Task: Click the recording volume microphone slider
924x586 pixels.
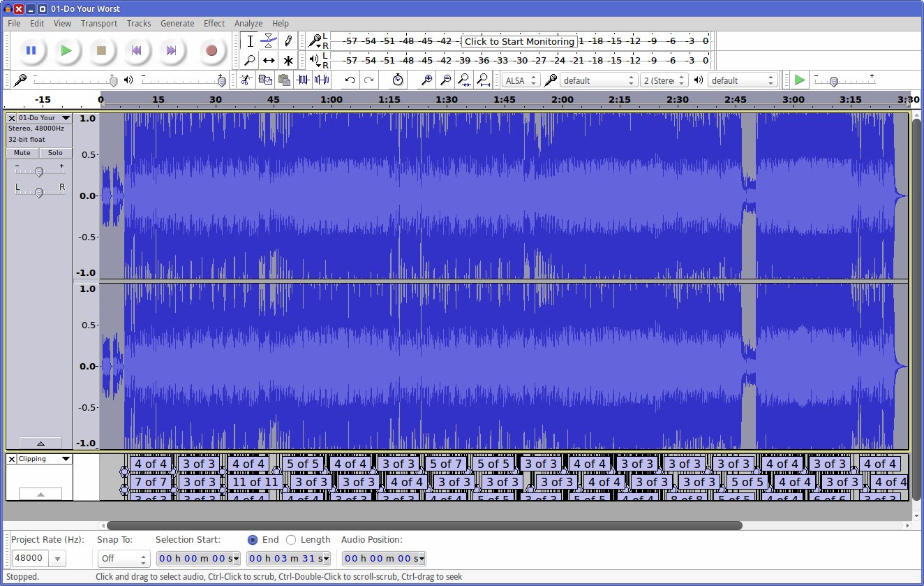Action: point(75,80)
